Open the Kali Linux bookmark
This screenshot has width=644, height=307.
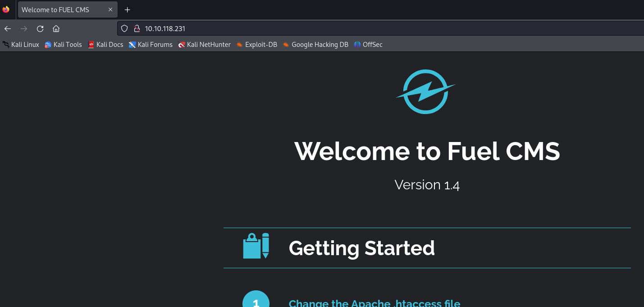pyautogui.click(x=21, y=45)
